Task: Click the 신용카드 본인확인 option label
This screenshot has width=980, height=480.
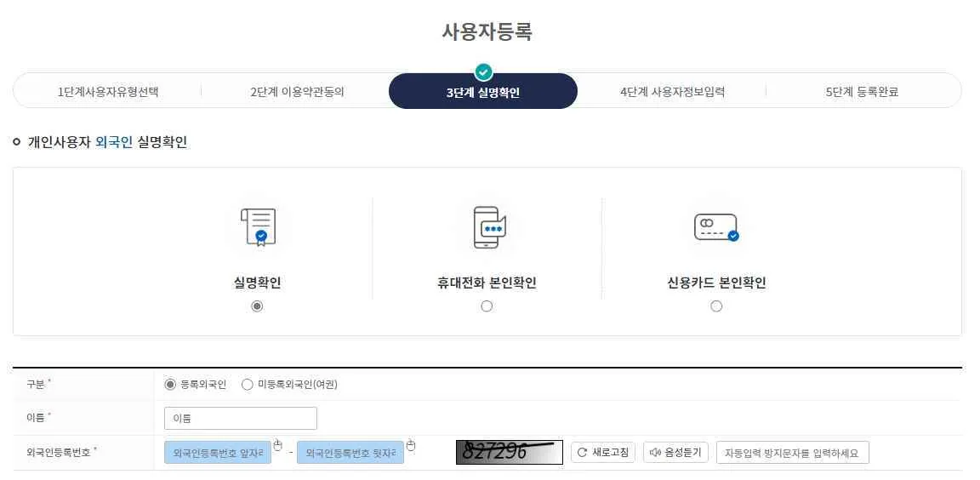Action: [x=716, y=283]
